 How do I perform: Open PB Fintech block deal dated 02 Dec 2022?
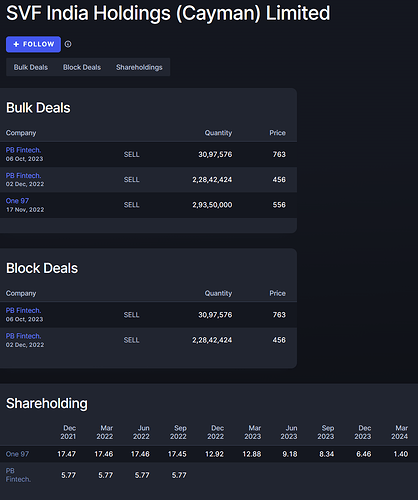tap(23, 336)
